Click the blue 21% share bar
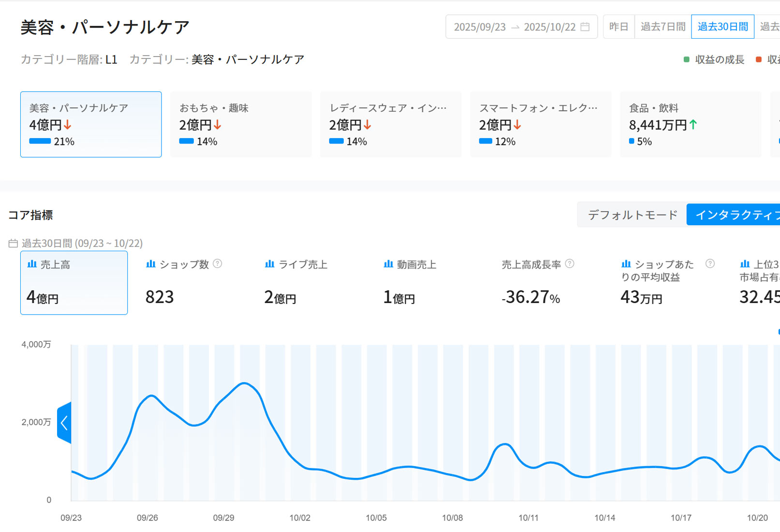This screenshot has height=532, width=780. 40,141
